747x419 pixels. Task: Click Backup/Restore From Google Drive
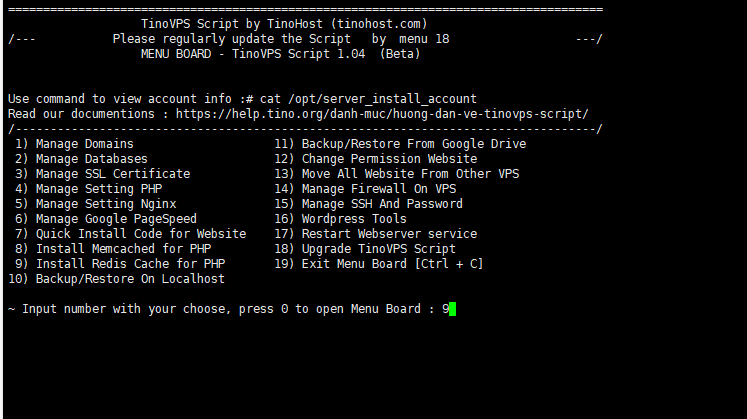tap(400, 144)
